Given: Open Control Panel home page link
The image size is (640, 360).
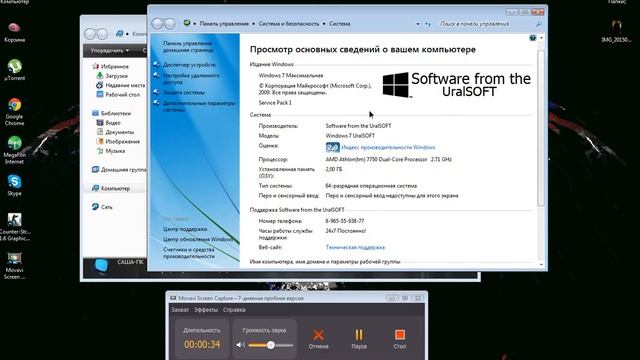Looking at the screenshot, I should point(188,47).
